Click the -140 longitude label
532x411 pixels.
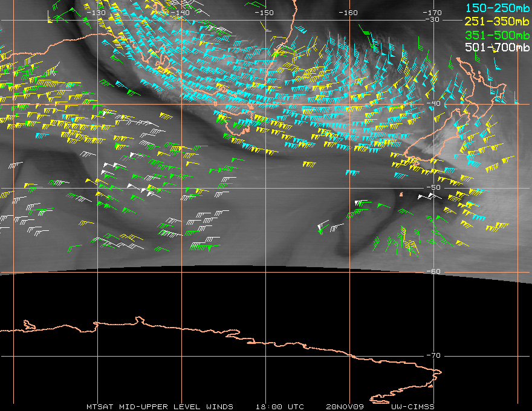point(180,13)
